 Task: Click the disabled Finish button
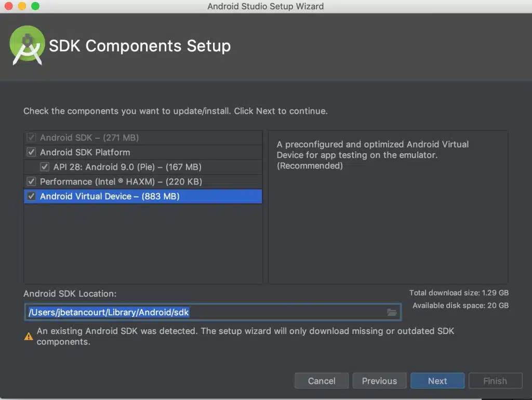pyautogui.click(x=495, y=381)
